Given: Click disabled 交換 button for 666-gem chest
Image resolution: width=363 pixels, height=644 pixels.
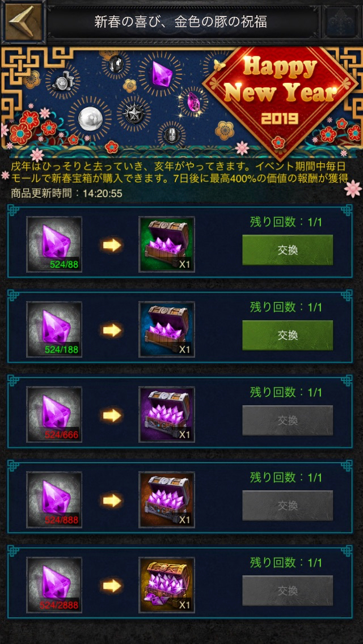Looking at the screenshot, I should (x=288, y=420).
